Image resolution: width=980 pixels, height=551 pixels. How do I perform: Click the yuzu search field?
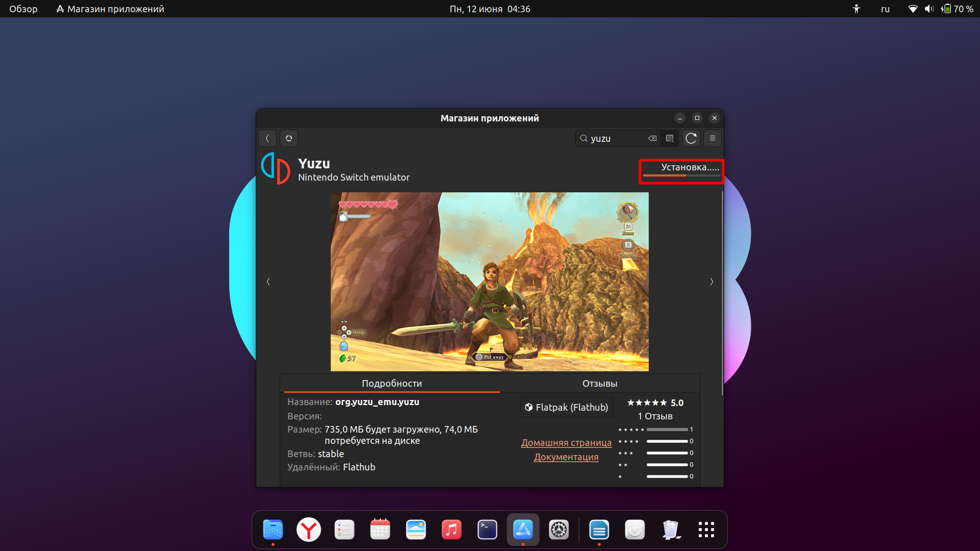(618, 138)
